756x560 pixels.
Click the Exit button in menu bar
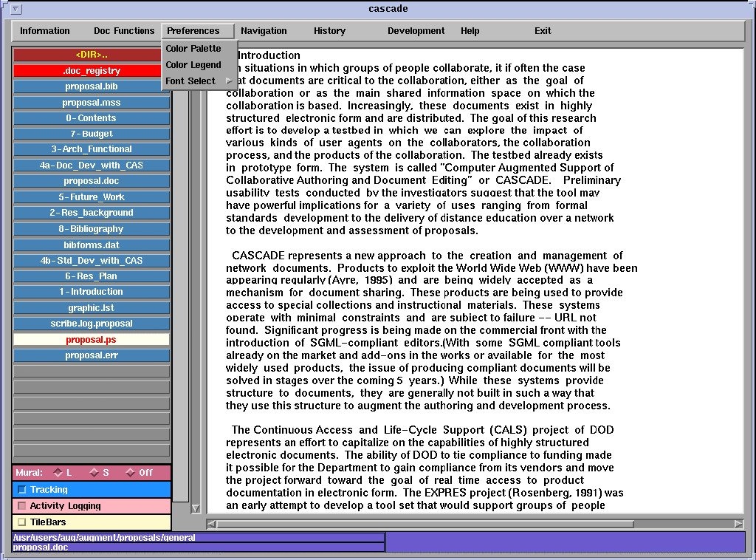click(543, 31)
